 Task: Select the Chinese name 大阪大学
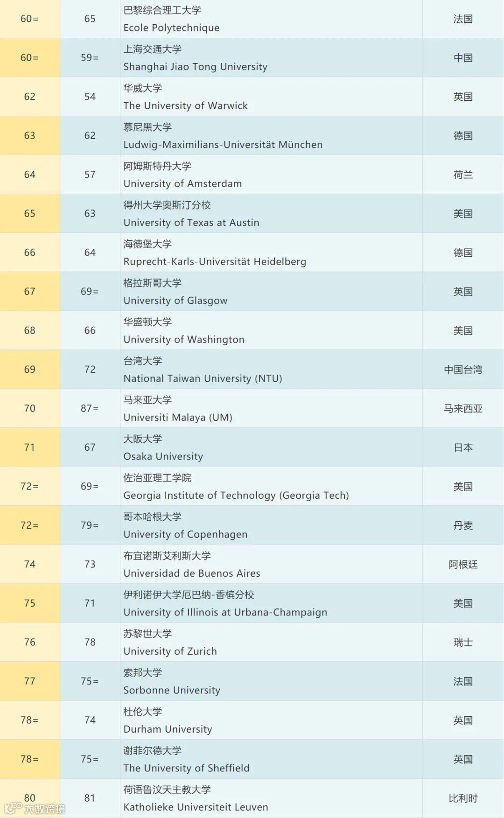(142, 439)
